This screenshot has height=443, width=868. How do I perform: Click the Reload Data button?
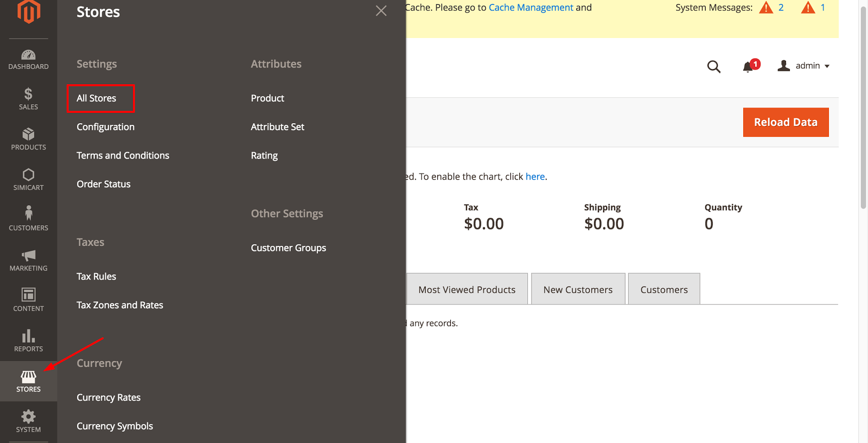(x=786, y=122)
